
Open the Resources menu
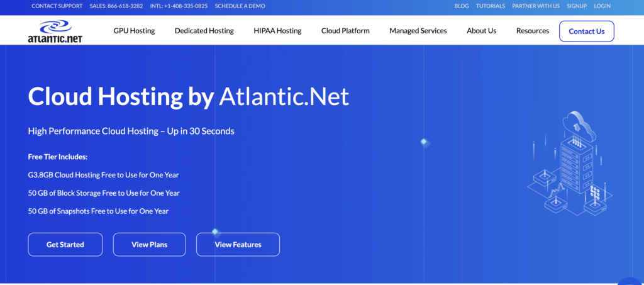(x=533, y=31)
